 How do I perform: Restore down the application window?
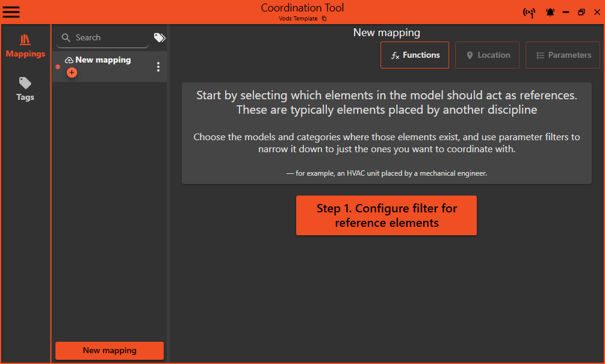tap(581, 13)
